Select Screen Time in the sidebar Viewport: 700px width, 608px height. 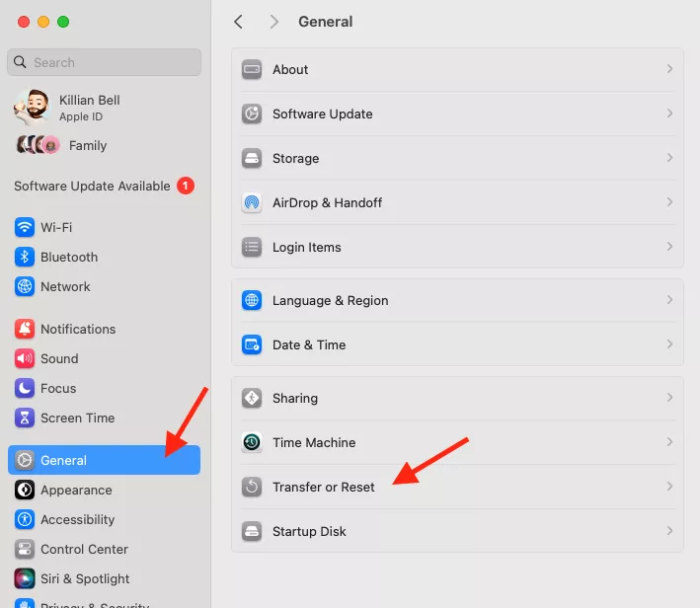(x=104, y=418)
